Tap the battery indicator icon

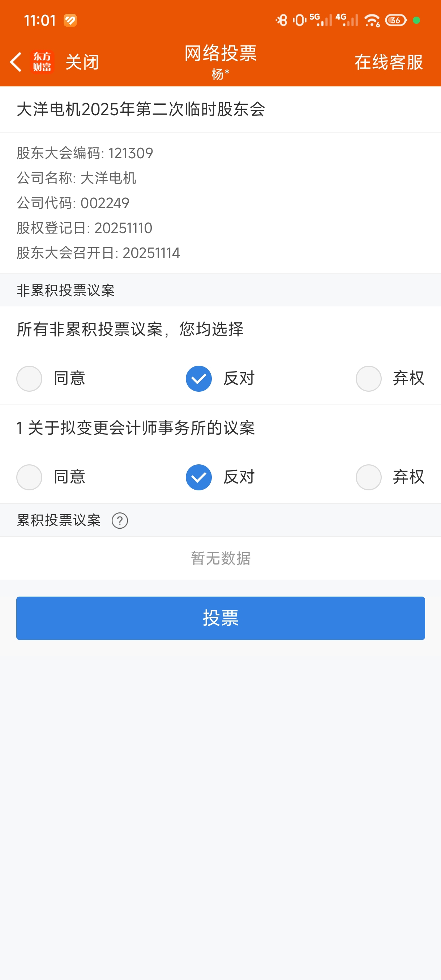click(x=396, y=20)
